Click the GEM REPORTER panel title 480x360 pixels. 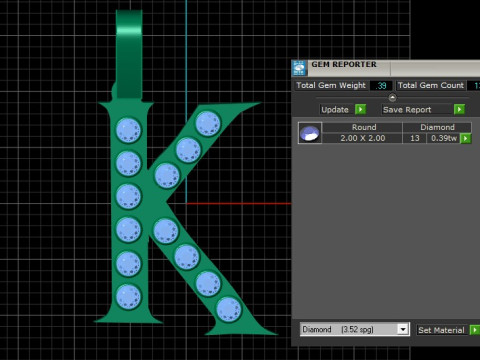coord(344,65)
